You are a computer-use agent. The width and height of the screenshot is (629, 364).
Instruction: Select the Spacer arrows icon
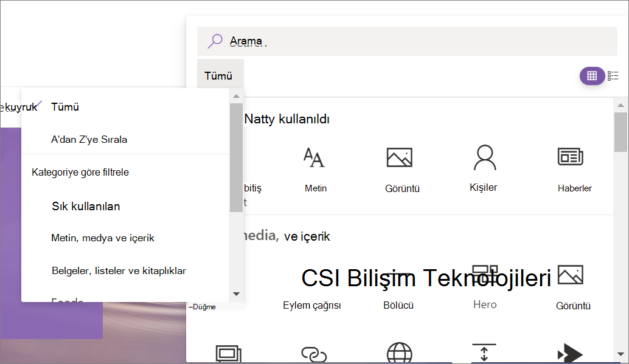tap(484, 353)
